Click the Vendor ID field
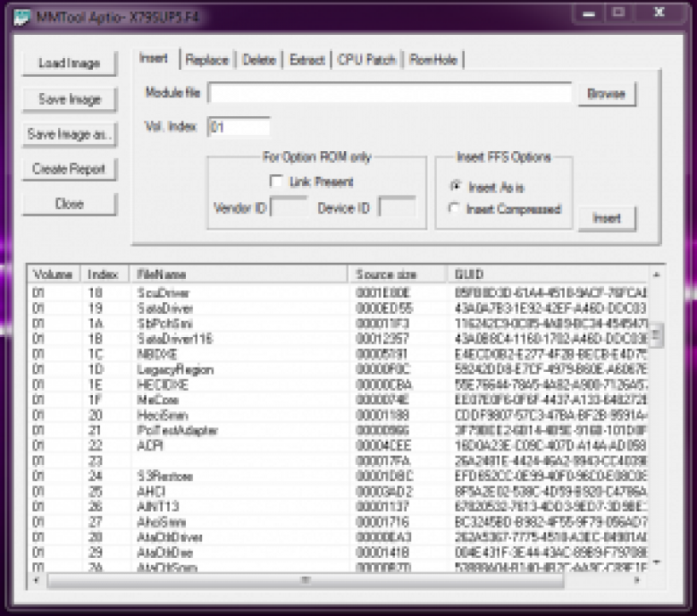697x616 pixels. [289, 207]
